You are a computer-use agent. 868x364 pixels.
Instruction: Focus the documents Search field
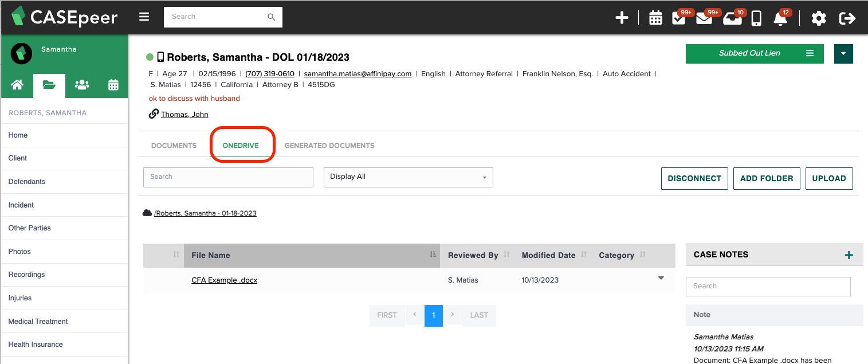click(228, 177)
